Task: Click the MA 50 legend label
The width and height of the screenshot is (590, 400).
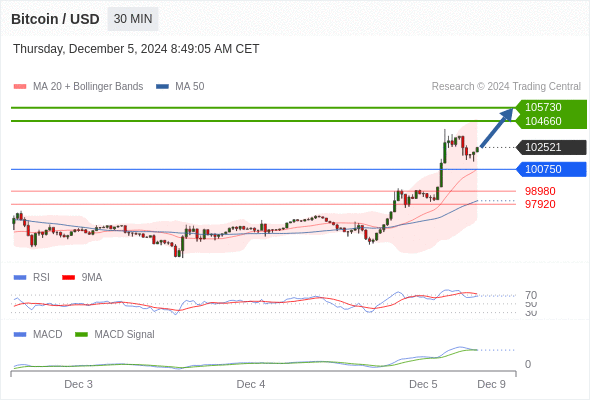Action: [190, 87]
